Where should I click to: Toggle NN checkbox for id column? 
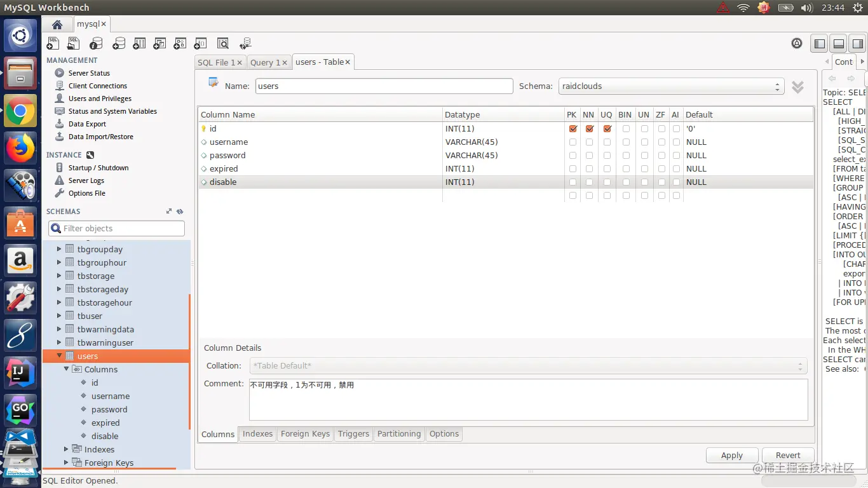[x=590, y=128]
